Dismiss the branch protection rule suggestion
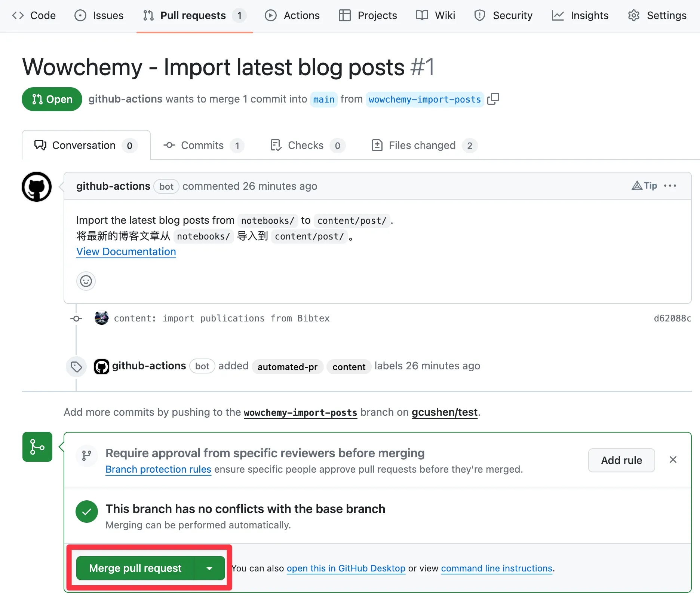The image size is (700, 601). (673, 460)
